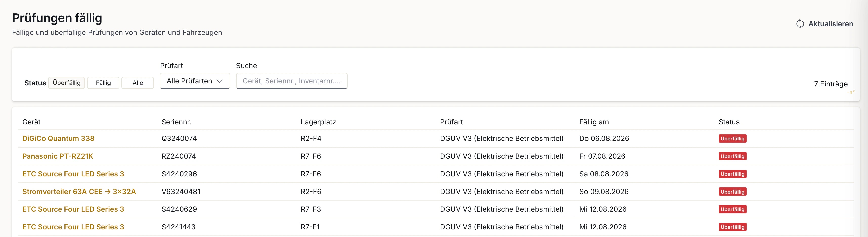868x237 pixels.
Task: Click the Gerät column header
Action: tap(31, 122)
